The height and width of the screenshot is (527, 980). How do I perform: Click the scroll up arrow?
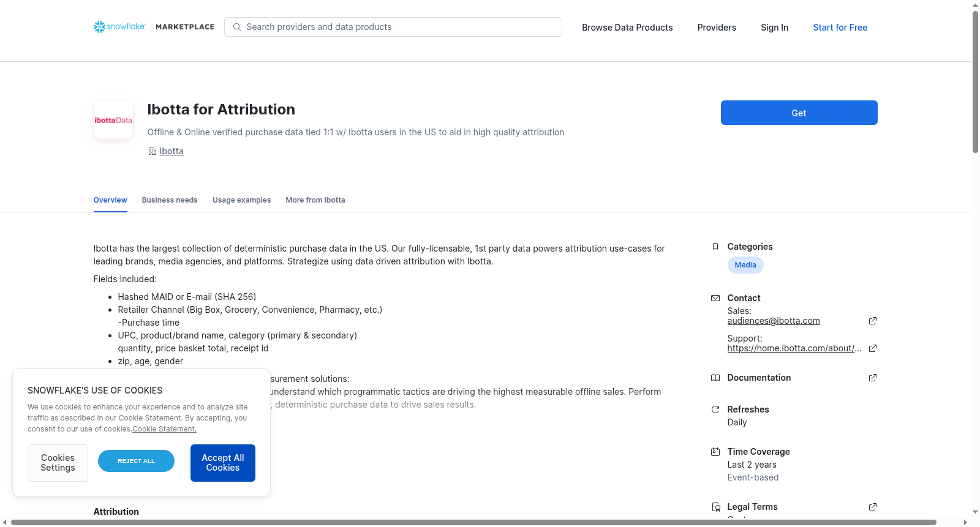click(975, 5)
